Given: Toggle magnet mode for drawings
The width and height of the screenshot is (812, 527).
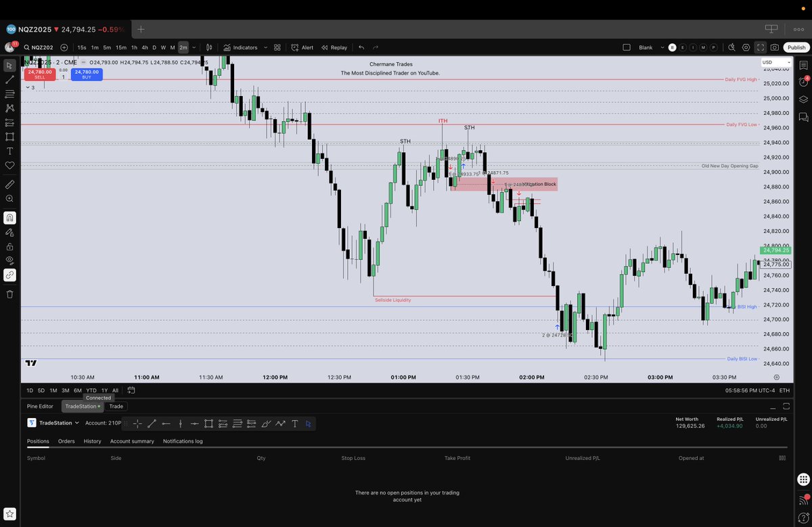Looking at the screenshot, I should 9,218.
